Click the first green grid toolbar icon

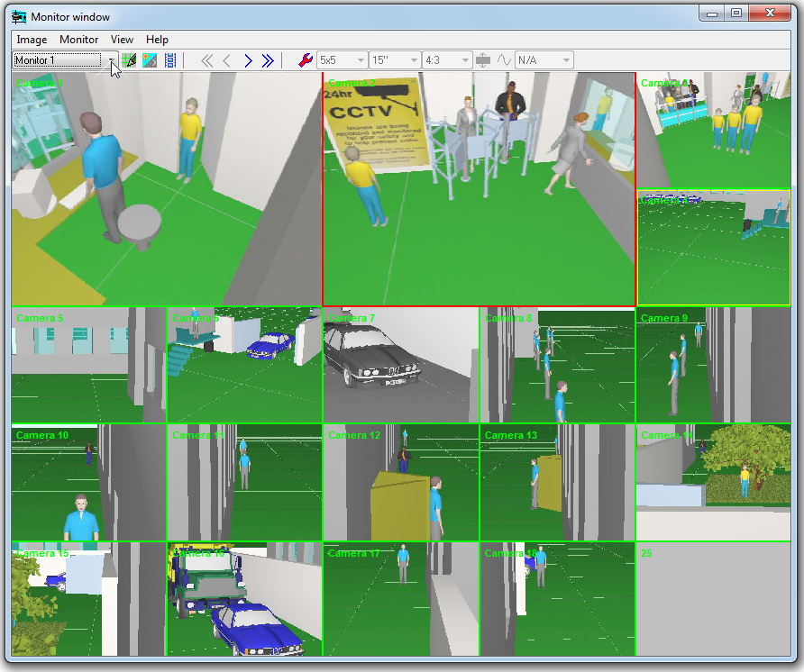129,60
